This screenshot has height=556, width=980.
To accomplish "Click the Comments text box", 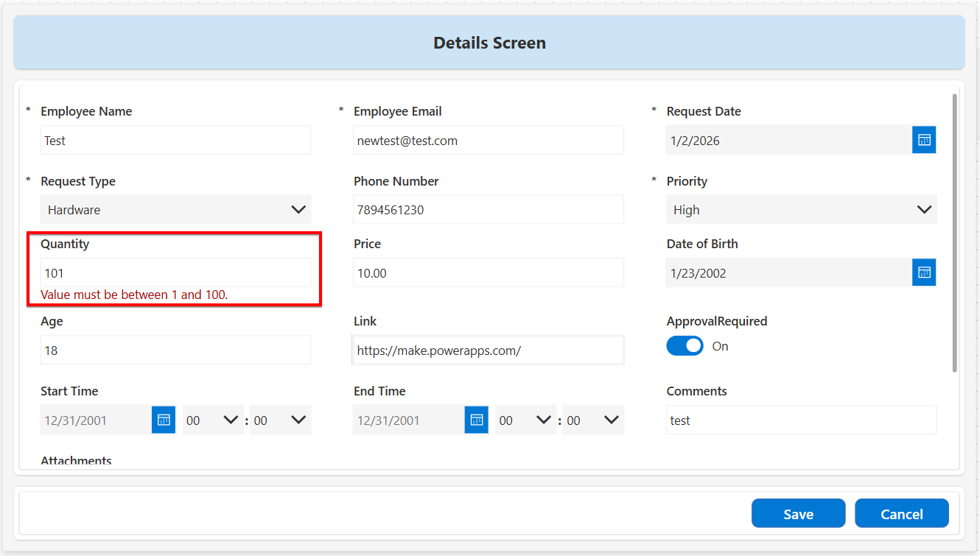I will (801, 420).
